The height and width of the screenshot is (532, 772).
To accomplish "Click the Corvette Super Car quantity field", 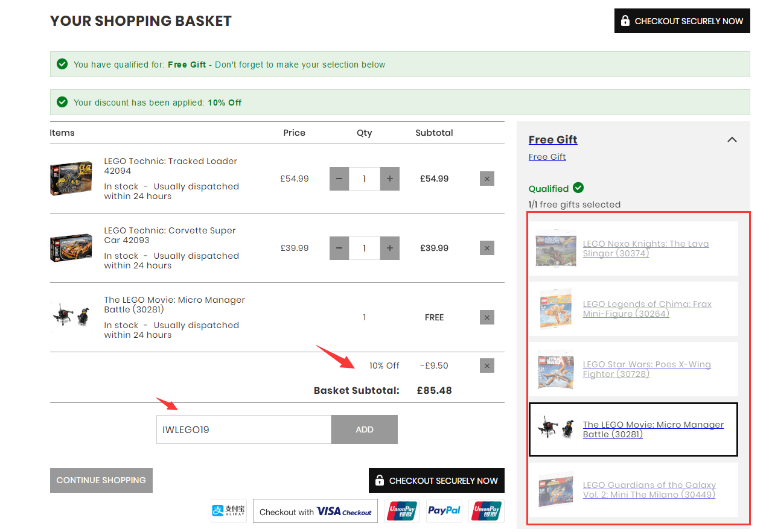I will pyautogui.click(x=365, y=249).
